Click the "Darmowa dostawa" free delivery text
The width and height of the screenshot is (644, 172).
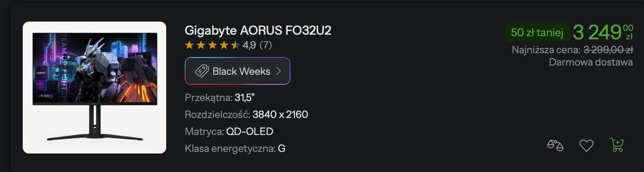(x=591, y=62)
